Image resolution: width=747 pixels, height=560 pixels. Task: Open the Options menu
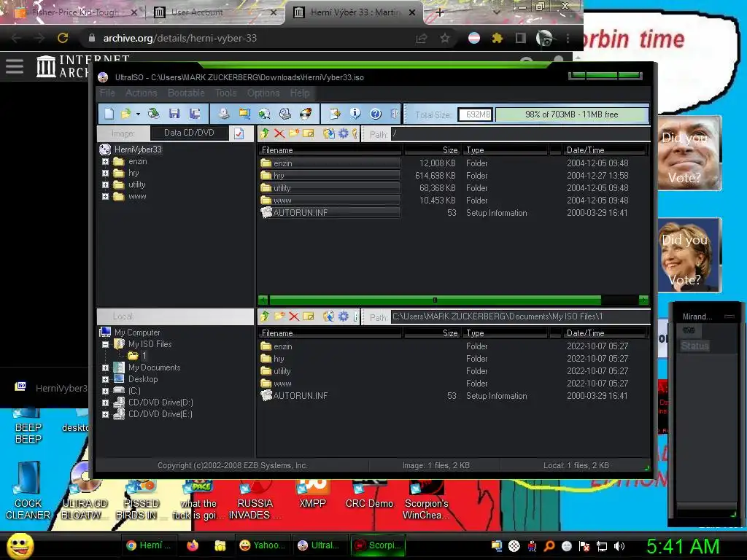click(x=263, y=93)
